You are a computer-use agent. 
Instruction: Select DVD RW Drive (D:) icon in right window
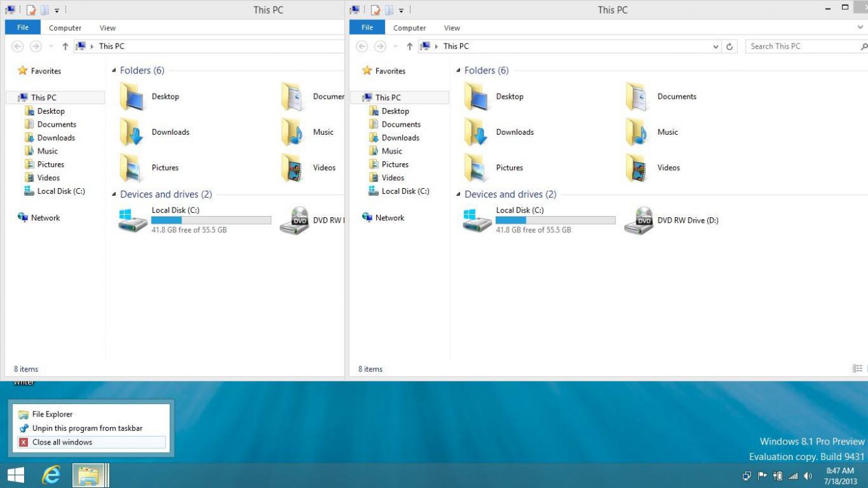point(638,221)
